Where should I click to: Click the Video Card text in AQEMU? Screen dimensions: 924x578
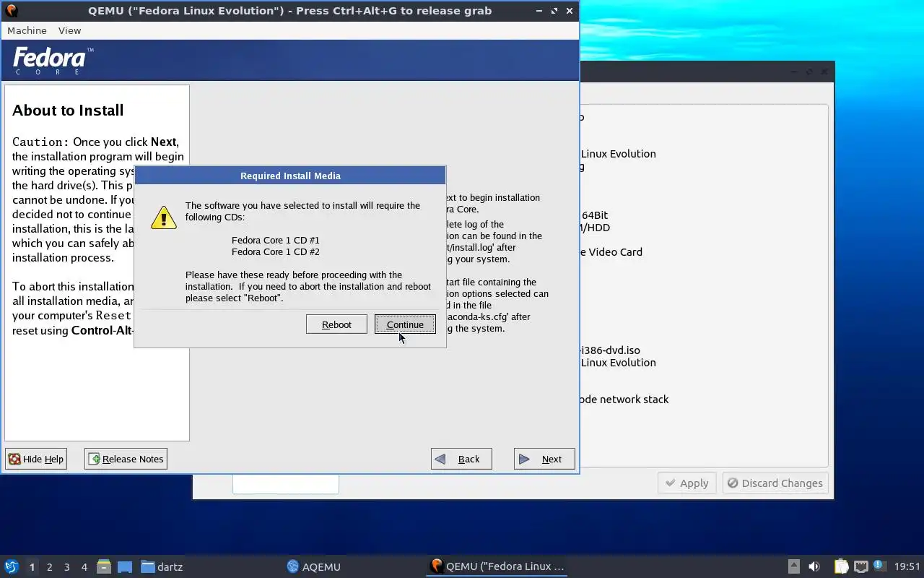pyautogui.click(x=616, y=252)
